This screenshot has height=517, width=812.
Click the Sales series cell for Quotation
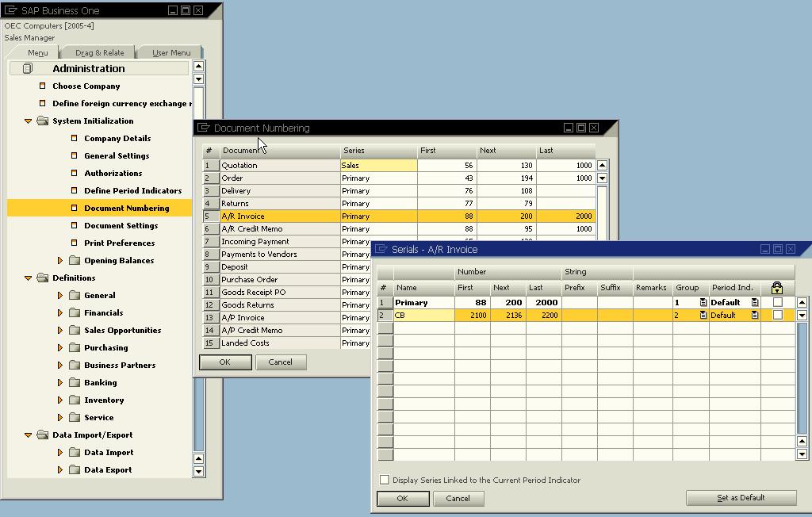pos(378,165)
